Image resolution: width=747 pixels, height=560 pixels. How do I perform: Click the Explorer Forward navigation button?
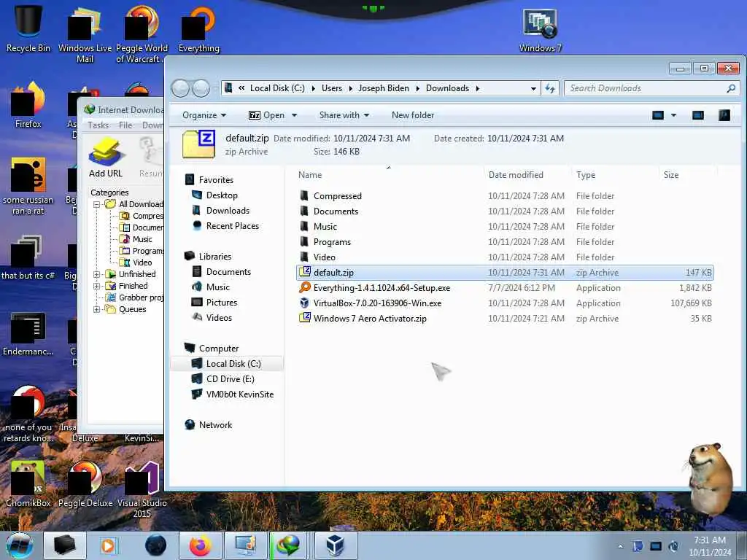point(201,88)
